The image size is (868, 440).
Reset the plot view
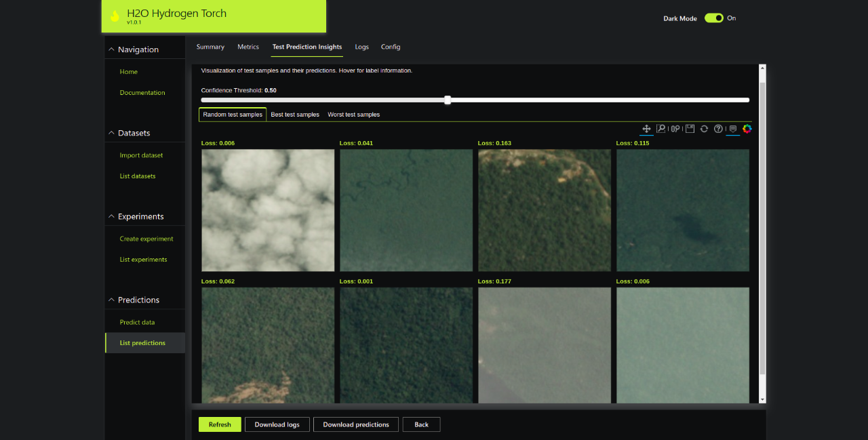[704, 129]
